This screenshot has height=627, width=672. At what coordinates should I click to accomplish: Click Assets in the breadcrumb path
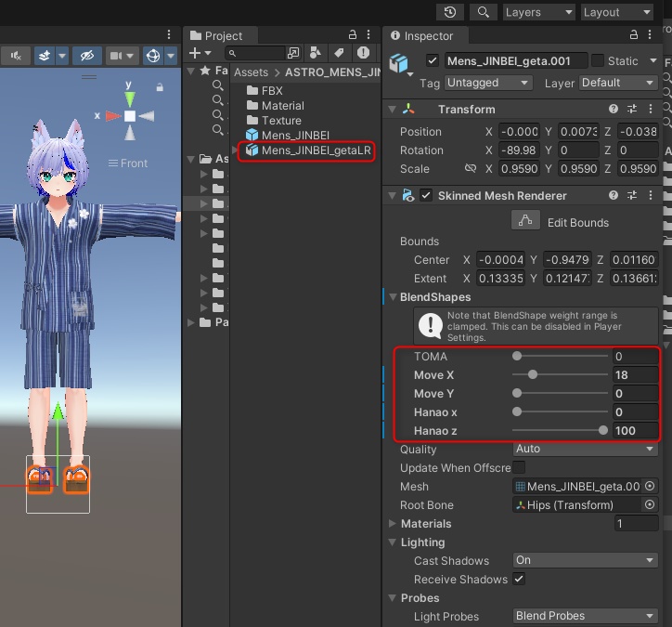click(x=252, y=72)
